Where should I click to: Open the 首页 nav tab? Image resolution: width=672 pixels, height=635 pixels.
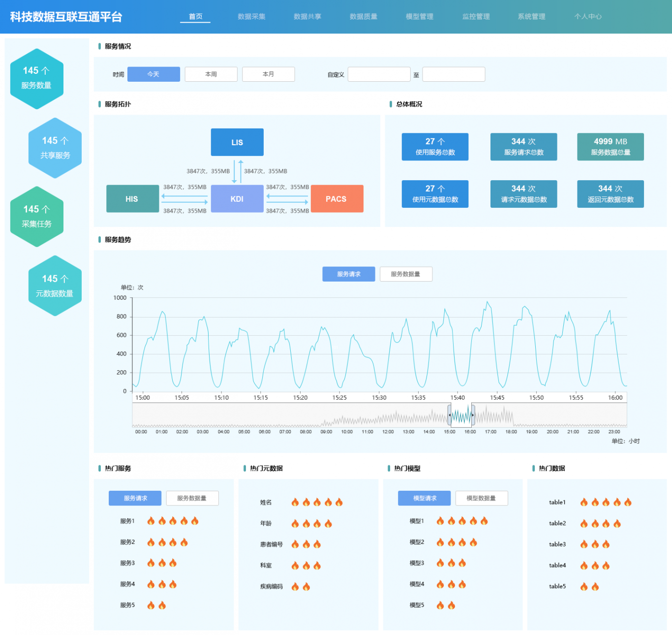tap(195, 17)
